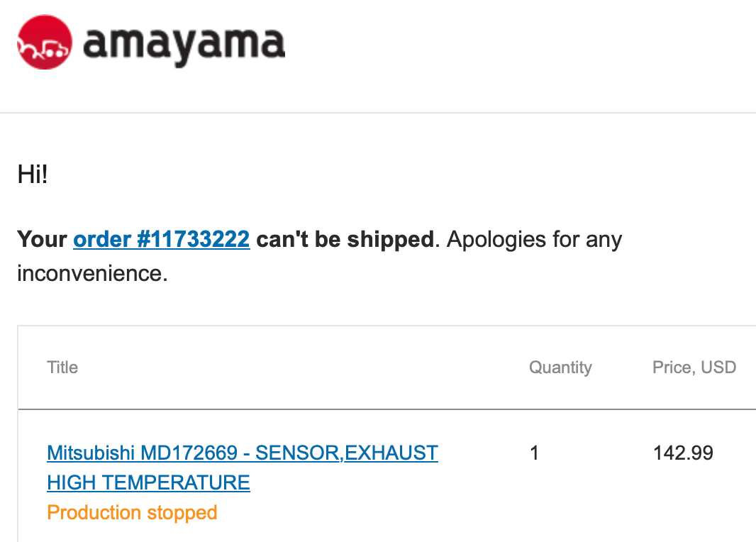The image size is (756, 542).
Task: Click the HIGH TEMPERATURE line of product link
Action: tap(148, 483)
